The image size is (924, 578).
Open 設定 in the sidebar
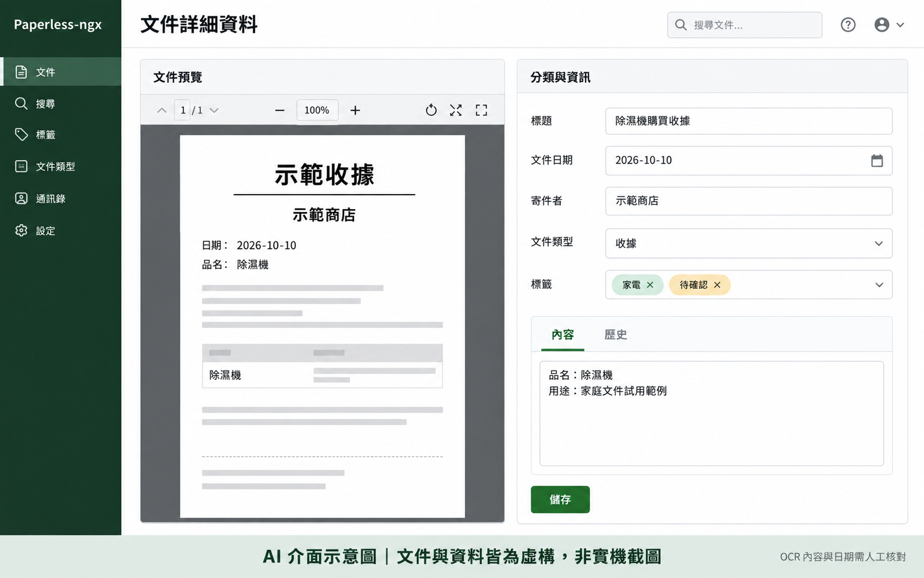61,231
